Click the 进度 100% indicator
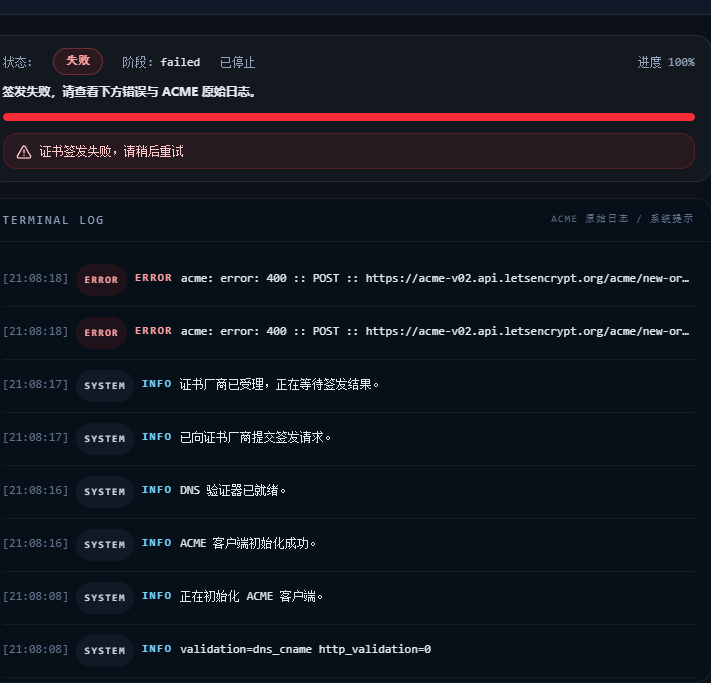Viewport: 711px width, 683px height. [x=666, y=62]
